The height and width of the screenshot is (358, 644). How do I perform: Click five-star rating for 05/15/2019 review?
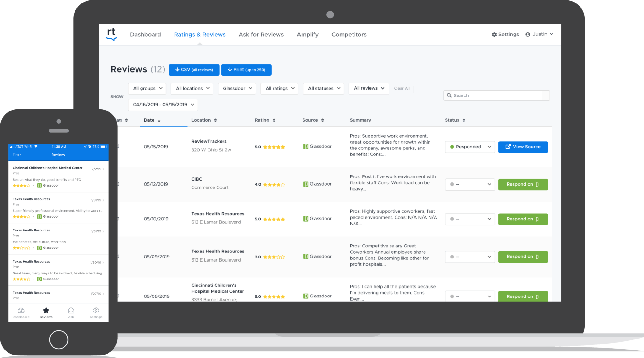274,147
